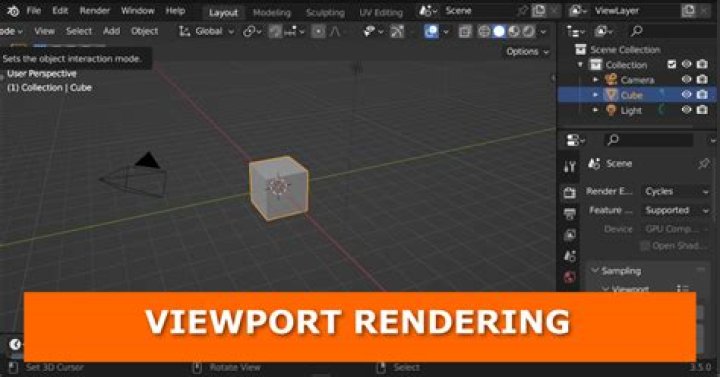
Task: Open the transform pivot point dropdown
Action: coord(252,31)
